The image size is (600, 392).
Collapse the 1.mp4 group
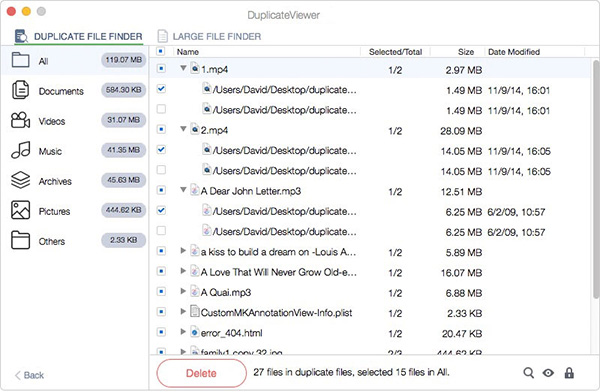183,68
